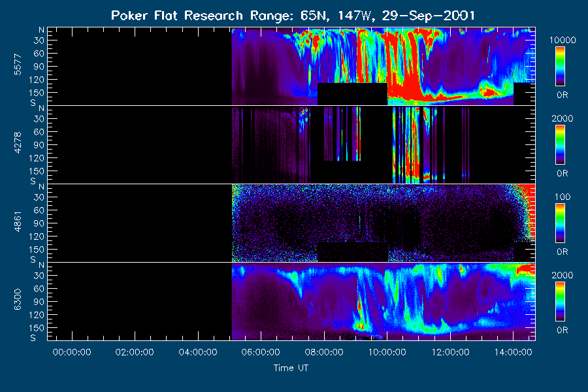
Task: Click the N axis label of the 5577 panel
Action: tap(41, 30)
